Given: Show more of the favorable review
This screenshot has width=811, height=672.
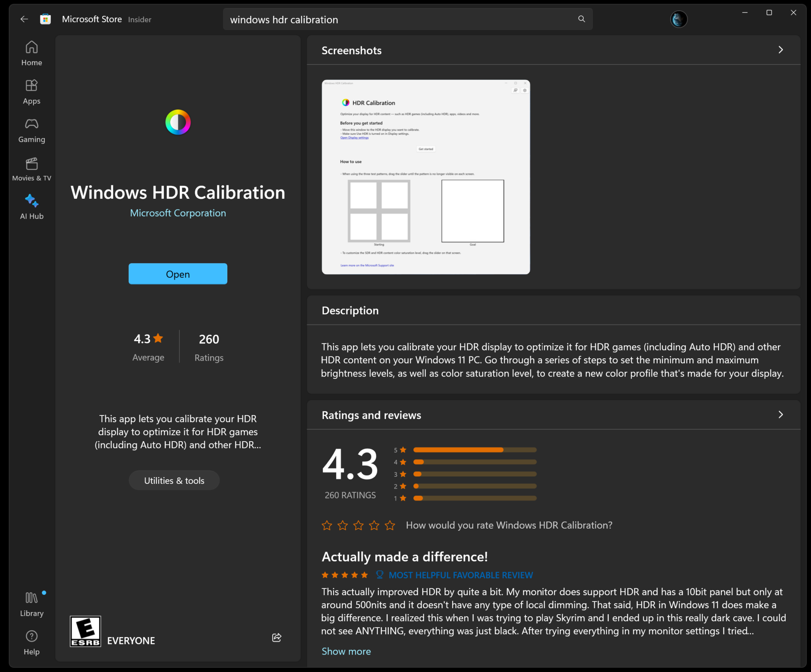Looking at the screenshot, I should point(346,651).
